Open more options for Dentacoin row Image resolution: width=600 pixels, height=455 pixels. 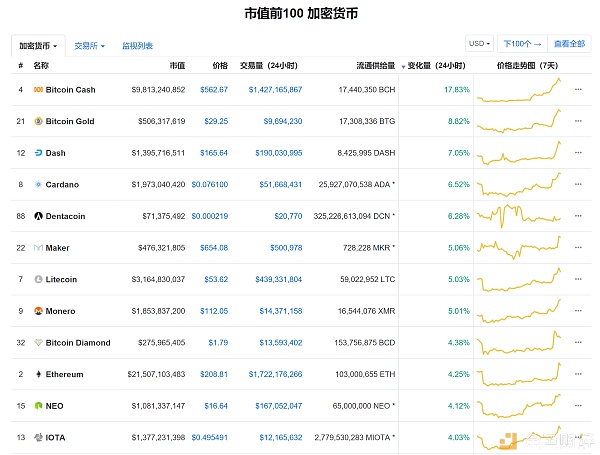point(578,216)
